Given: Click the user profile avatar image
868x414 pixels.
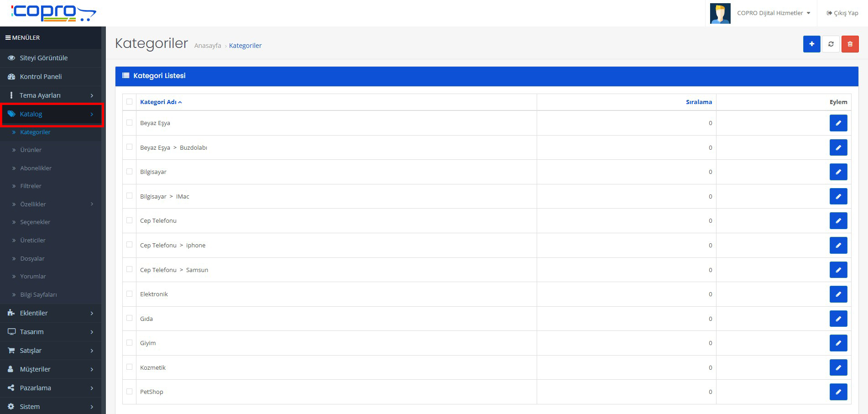Looking at the screenshot, I should coord(720,13).
